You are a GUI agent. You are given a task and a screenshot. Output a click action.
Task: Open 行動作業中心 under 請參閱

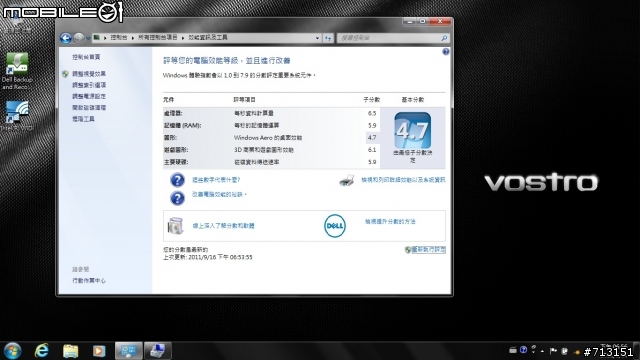[89, 280]
